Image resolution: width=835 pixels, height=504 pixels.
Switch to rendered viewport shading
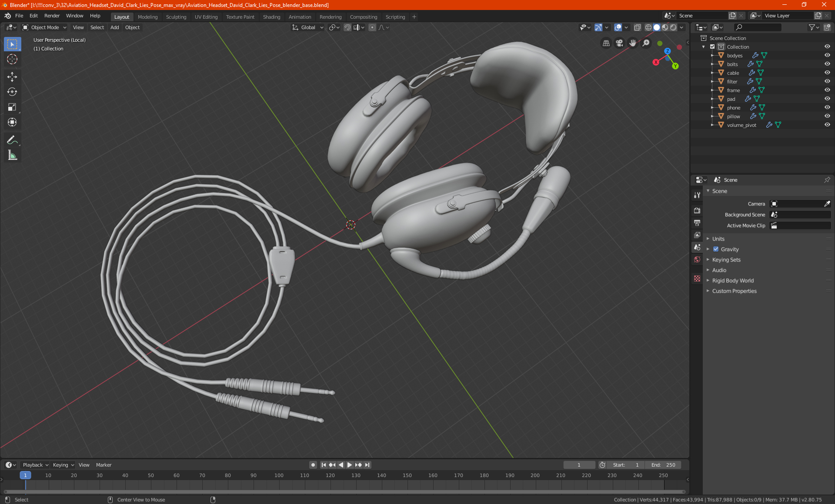click(673, 27)
